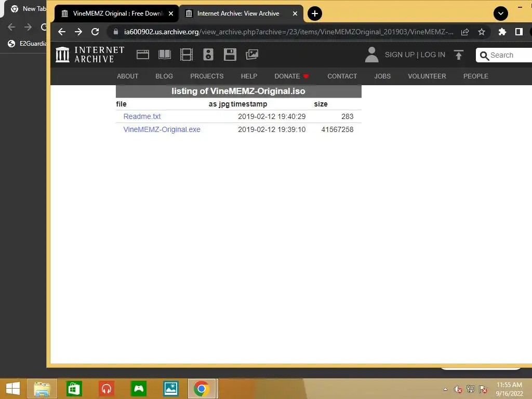Switch to the VineMEMZ Original tab
This screenshot has width=532, height=399.
click(117, 14)
